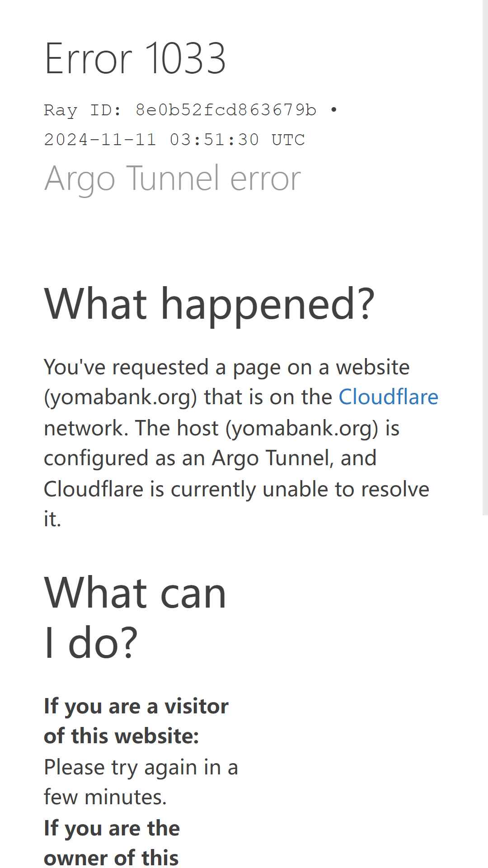Click 'Cloudflare is currently unable to resolve' line
Viewport: 488px width, 868px height.
[x=236, y=489]
